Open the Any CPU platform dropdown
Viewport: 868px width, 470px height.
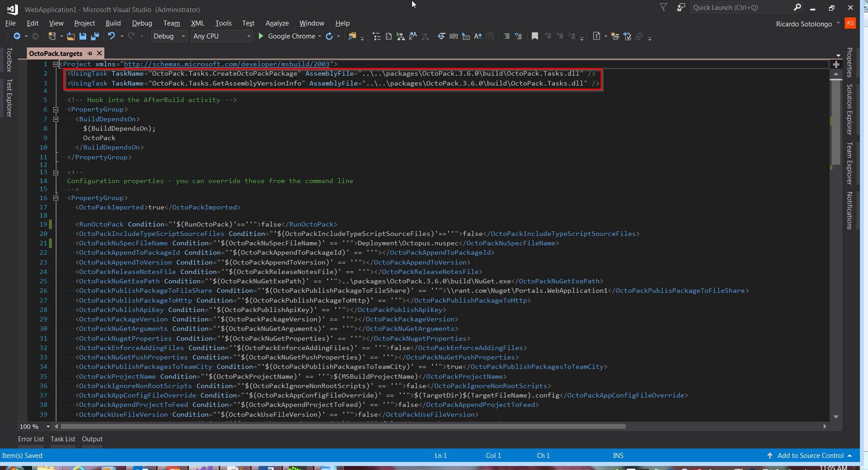tap(222, 36)
